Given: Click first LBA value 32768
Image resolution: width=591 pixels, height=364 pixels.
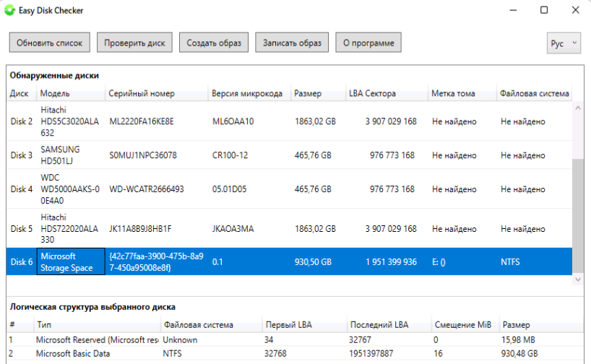Looking at the screenshot, I should point(275,353).
